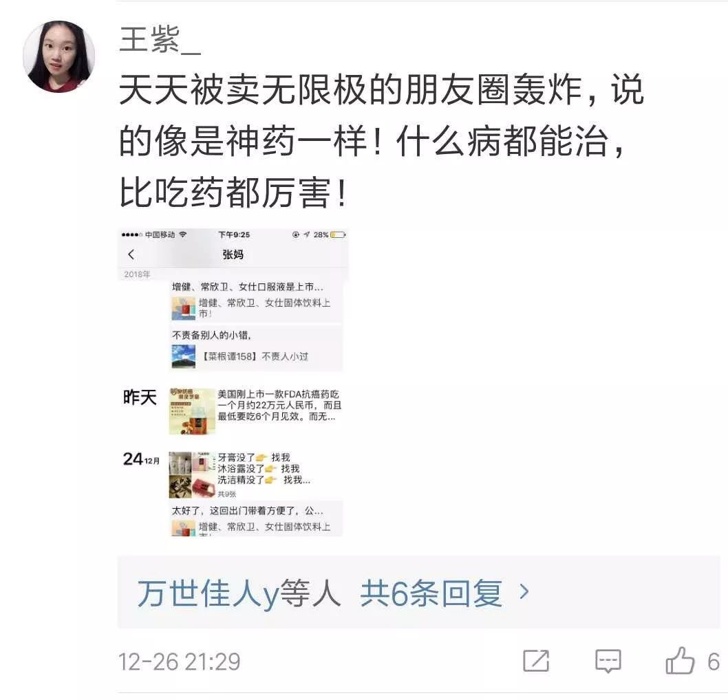Like the post with thumbs-up icon
Viewport: 728px width, 700px height.
[x=680, y=660]
